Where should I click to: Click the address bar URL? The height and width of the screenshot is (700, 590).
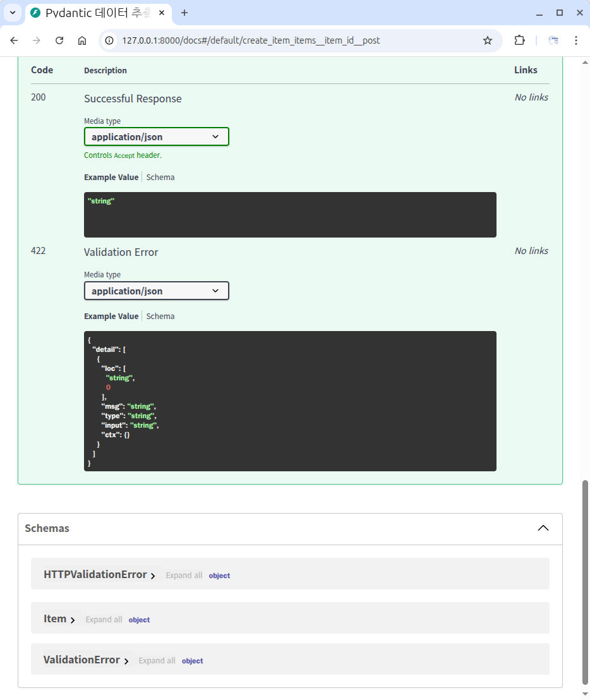tap(251, 40)
